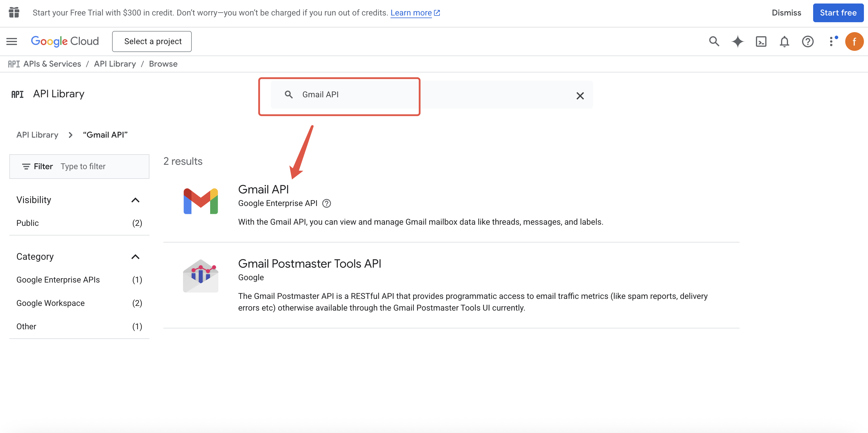868x433 pixels.
Task: Click the (2) count beside Google Workspace
Action: 137,303
